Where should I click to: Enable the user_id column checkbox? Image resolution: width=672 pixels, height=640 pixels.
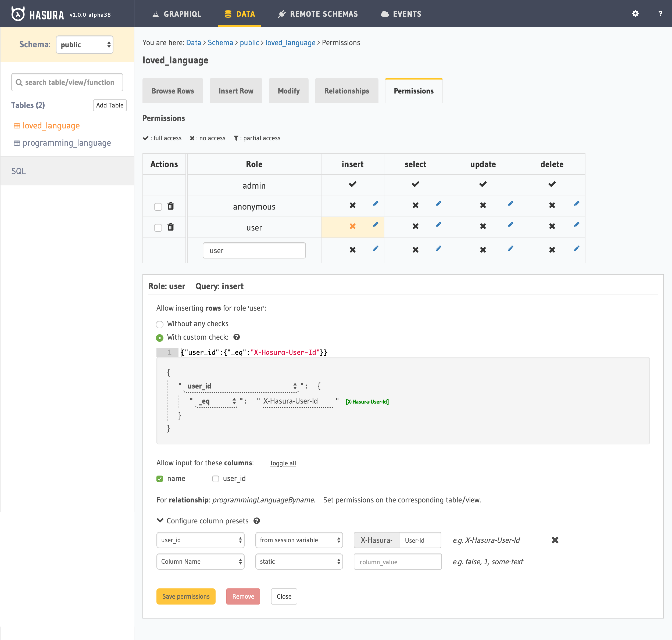tap(215, 479)
